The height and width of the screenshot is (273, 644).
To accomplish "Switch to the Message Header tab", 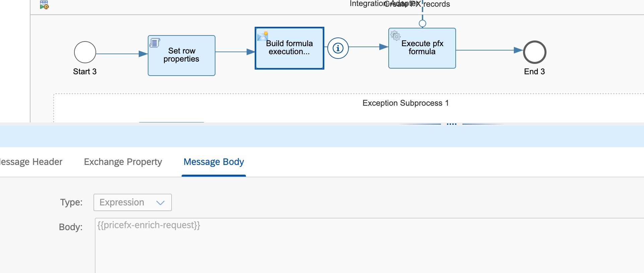I will pos(31,162).
